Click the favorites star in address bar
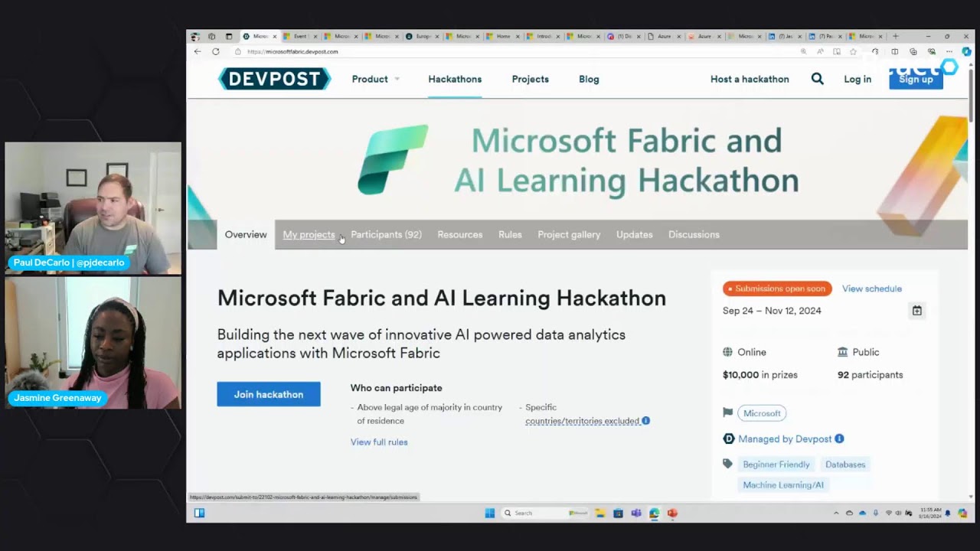The image size is (980, 551). tap(853, 51)
